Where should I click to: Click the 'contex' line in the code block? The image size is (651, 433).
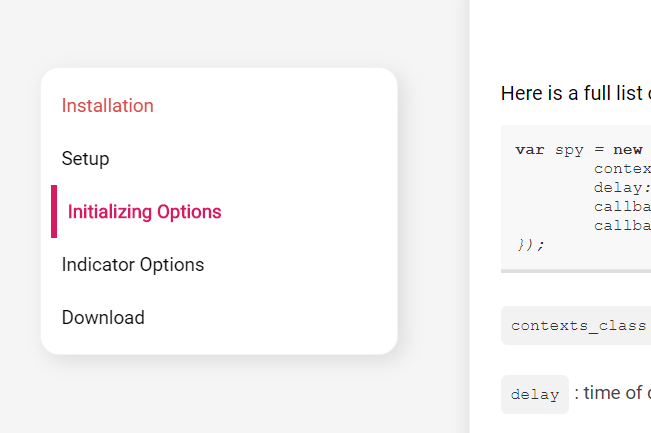tap(622, 169)
